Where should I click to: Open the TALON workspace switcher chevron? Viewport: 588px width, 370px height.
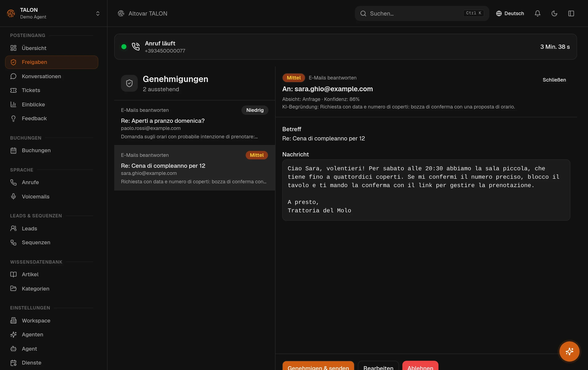tap(98, 13)
